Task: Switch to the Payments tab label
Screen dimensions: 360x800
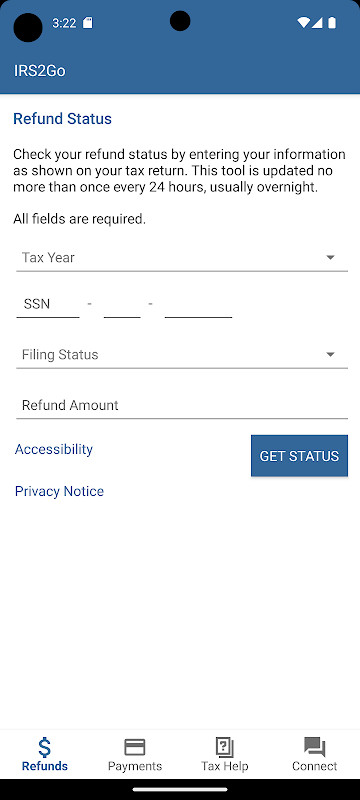Action: tap(135, 766)
